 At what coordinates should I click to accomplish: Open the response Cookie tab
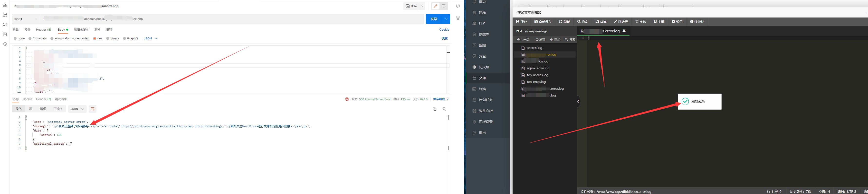(x=27, y=99)
